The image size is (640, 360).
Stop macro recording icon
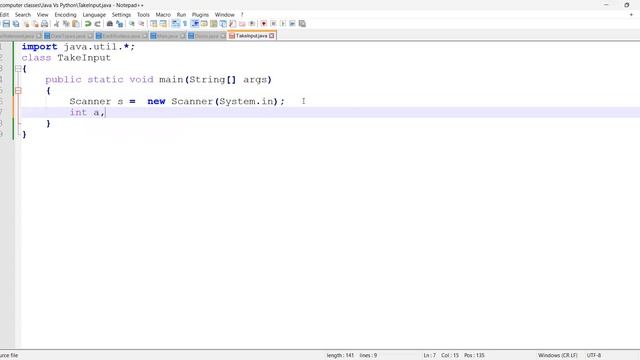coord(273,24)
